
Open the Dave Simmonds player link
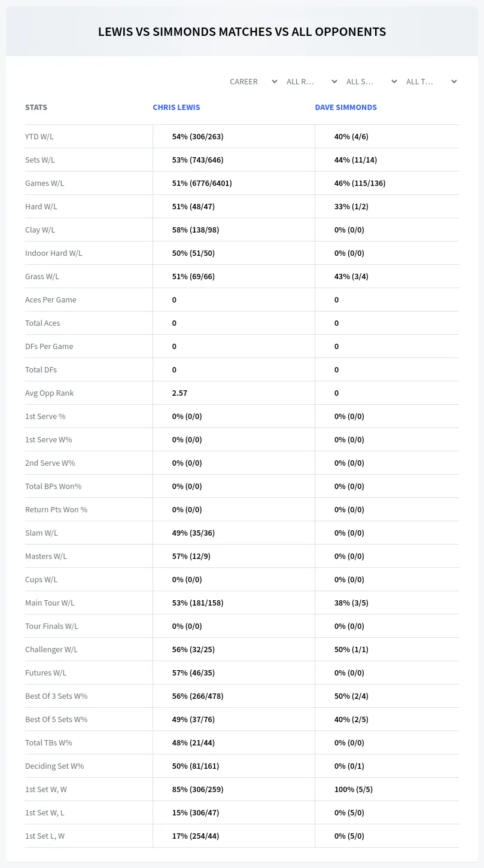(x=346, y=108)
